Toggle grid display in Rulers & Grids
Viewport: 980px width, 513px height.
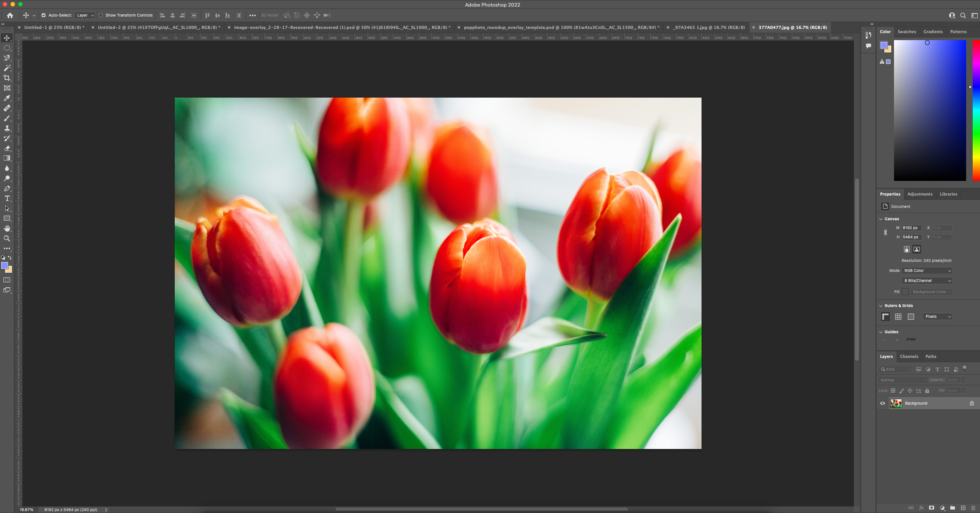[898, 317]
